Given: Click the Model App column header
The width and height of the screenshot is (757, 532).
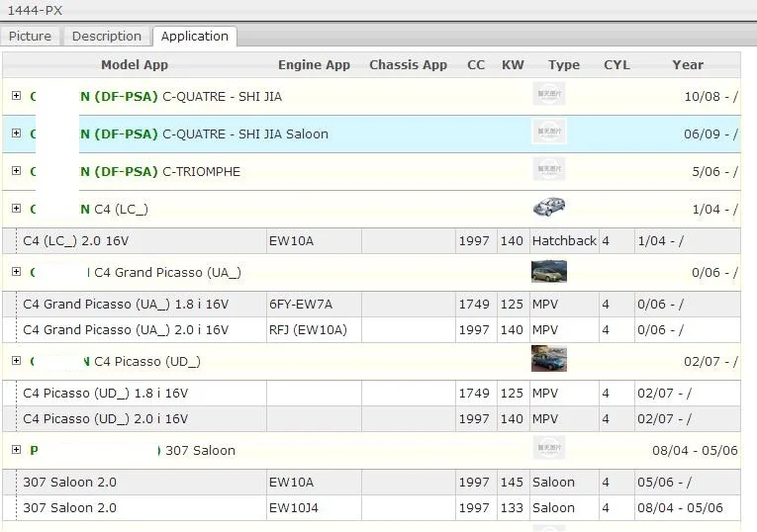Looking at the screenshot, I should (135, 64).
